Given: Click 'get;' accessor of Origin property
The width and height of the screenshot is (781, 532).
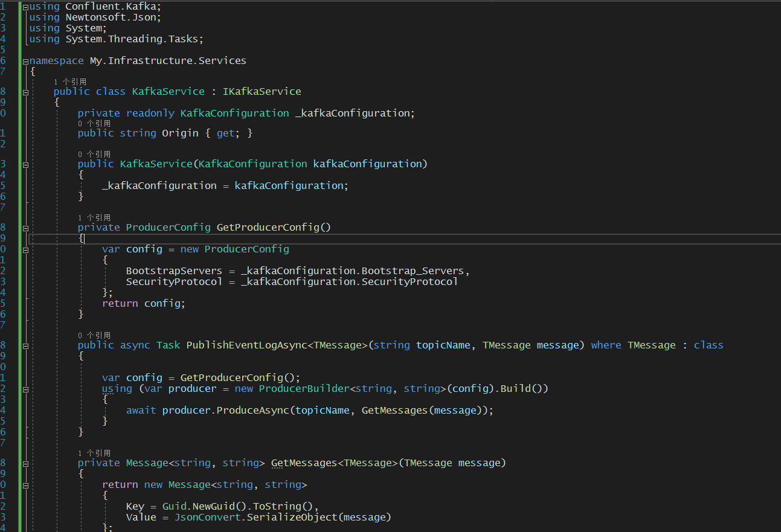Looking at the screenshot, I should pos(228,133).
